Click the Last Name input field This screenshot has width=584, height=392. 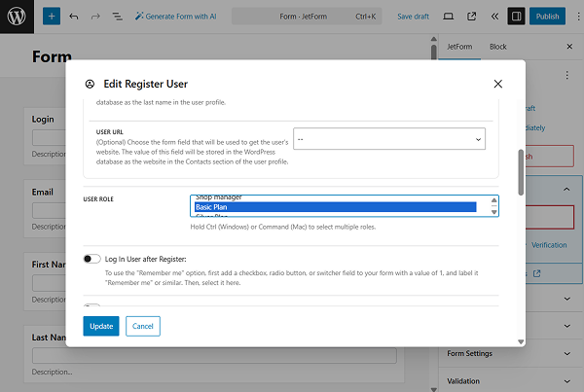click(x=214, y=355)
